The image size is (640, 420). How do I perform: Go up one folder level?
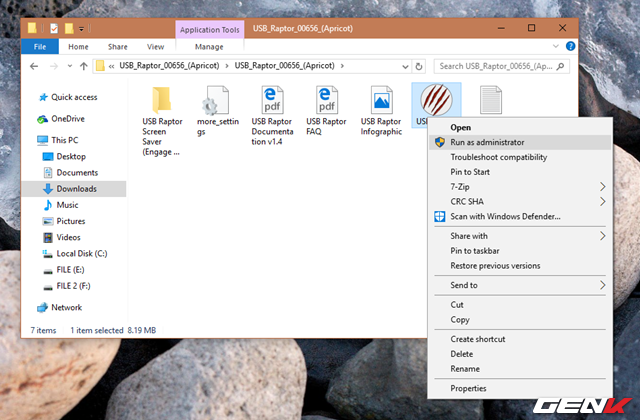(84, 66)
